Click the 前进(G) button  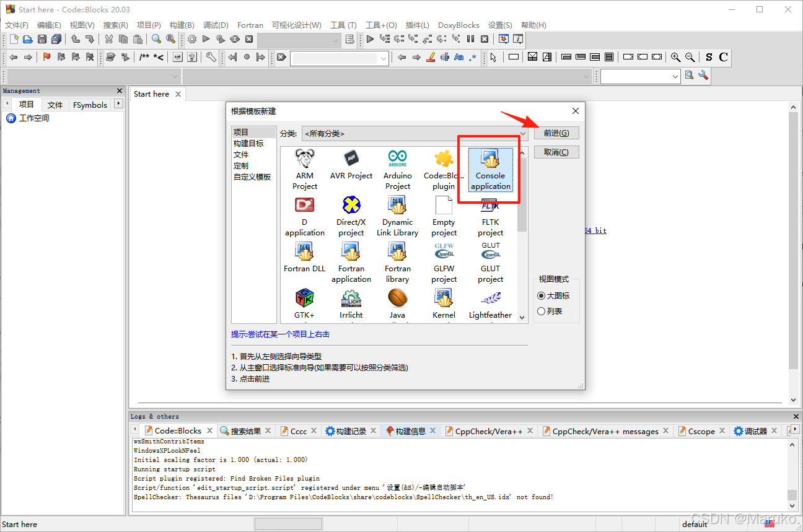tap(556, 133)
